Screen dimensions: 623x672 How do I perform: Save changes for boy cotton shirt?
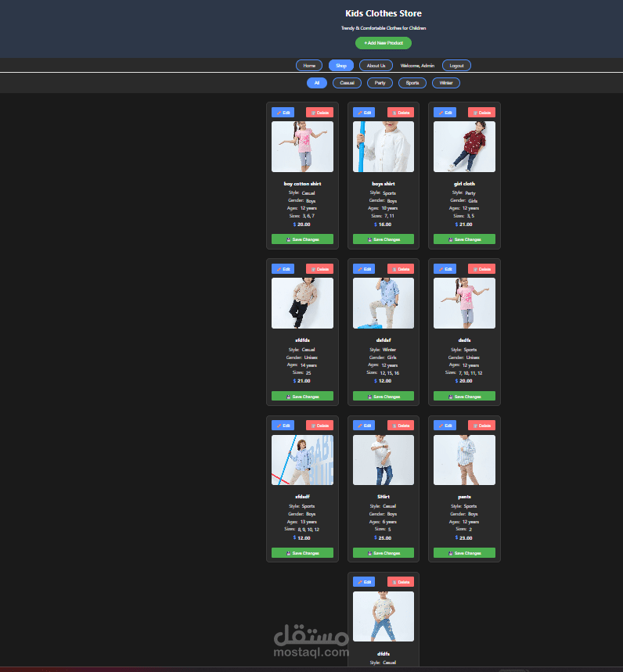click(302, 239)
